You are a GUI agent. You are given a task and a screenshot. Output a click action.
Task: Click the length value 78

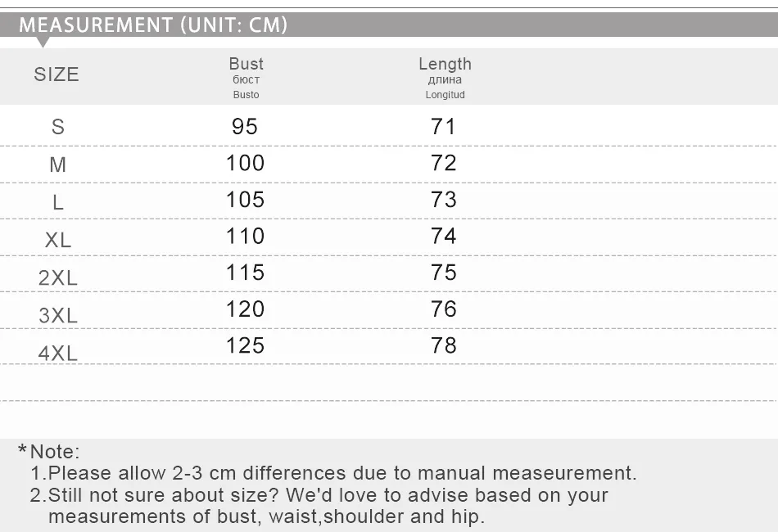coord(444,345)
